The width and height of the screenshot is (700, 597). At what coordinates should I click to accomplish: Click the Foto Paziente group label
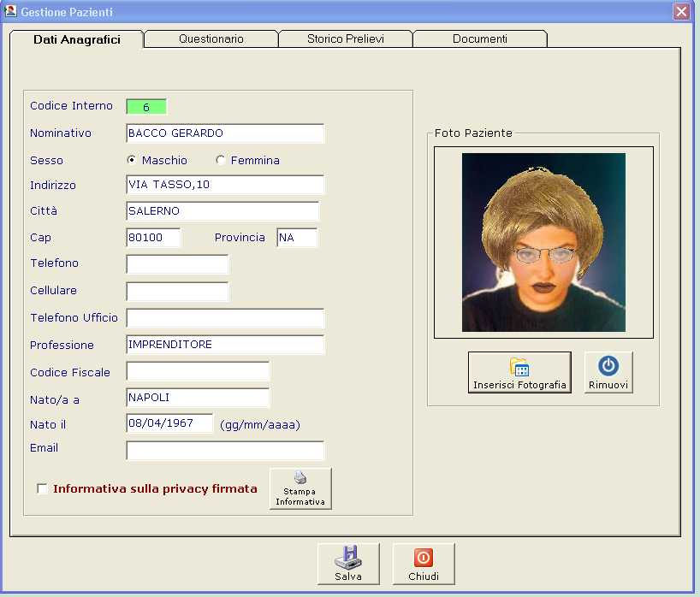[473, 133]
